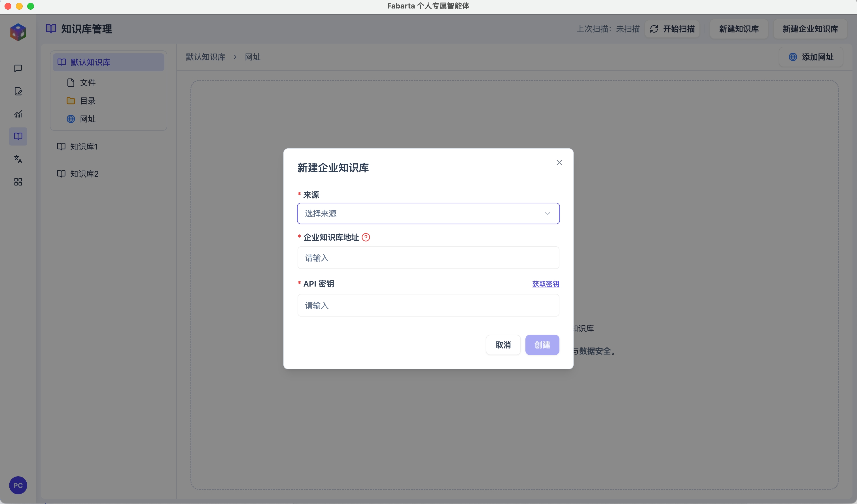This screenshot has height=504, width=857.
Task: Open the analytics chart sidebar icon
Action: pyautogui.click(x=18, y=114)
